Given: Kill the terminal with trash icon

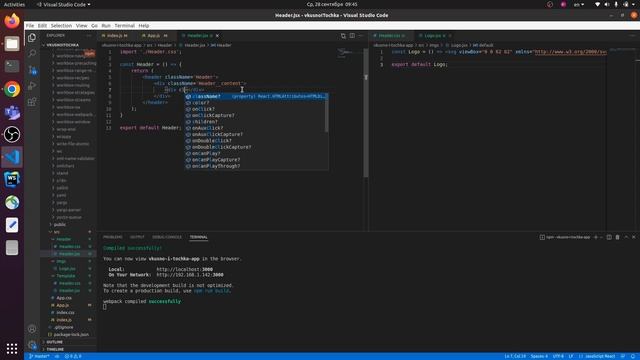Looking at the screenshot, I should [617, 237].
